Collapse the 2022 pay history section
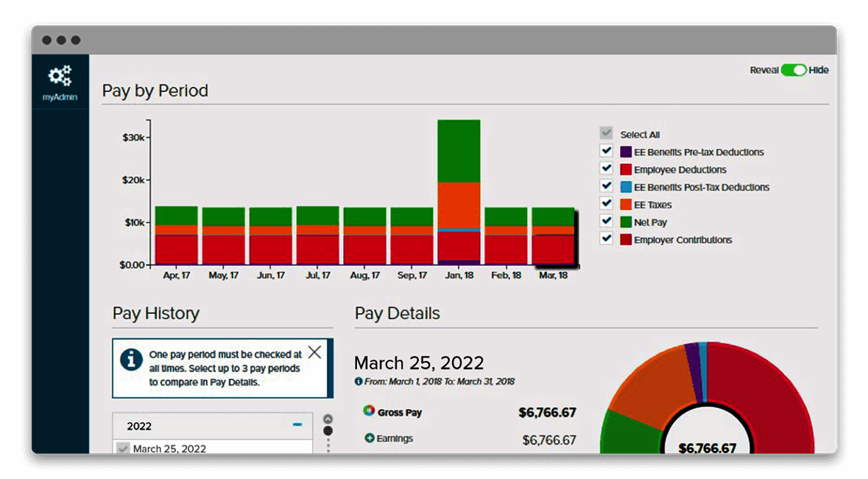Image resolution: width=868 pixels, height=479 pixels. (x=297, y=424)
